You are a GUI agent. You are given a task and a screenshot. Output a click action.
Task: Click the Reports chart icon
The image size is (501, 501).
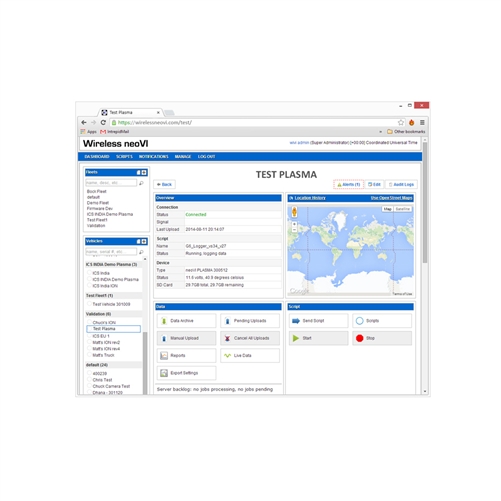[164, 355]
